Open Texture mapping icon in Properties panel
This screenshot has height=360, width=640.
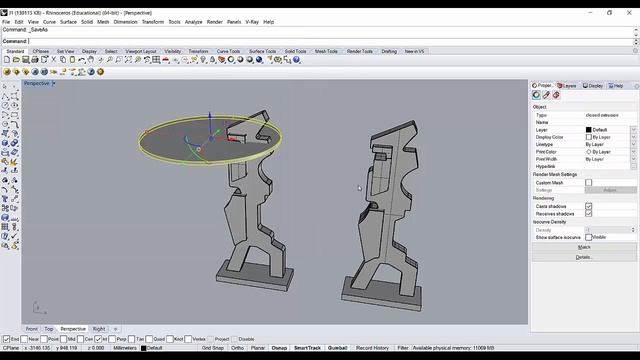(x=556, y=95)
